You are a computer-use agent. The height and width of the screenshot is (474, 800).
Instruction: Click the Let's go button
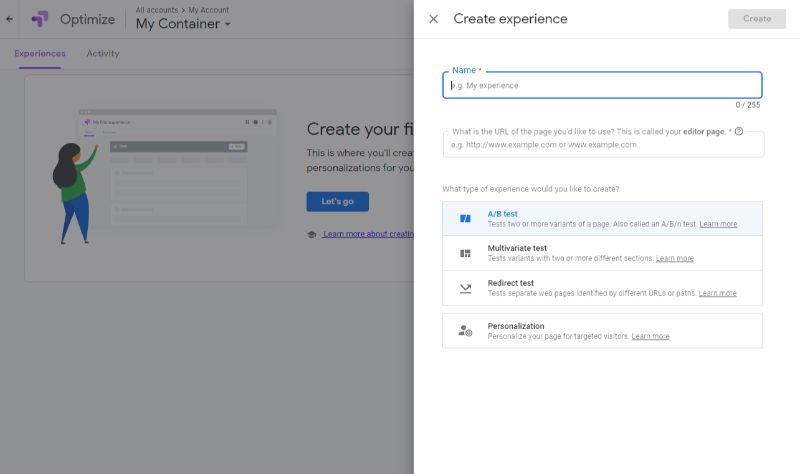click(x=337, y=202)
